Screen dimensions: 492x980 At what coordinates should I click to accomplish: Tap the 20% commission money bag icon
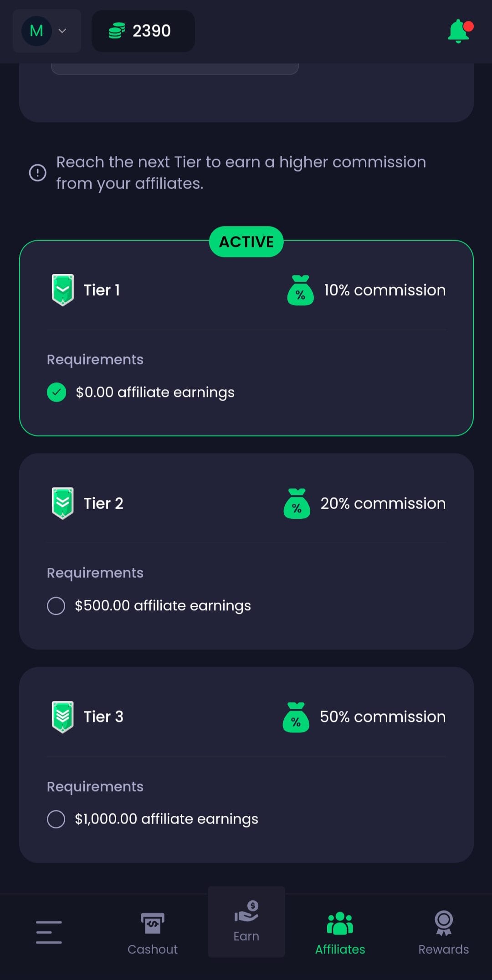click(297, 503)
